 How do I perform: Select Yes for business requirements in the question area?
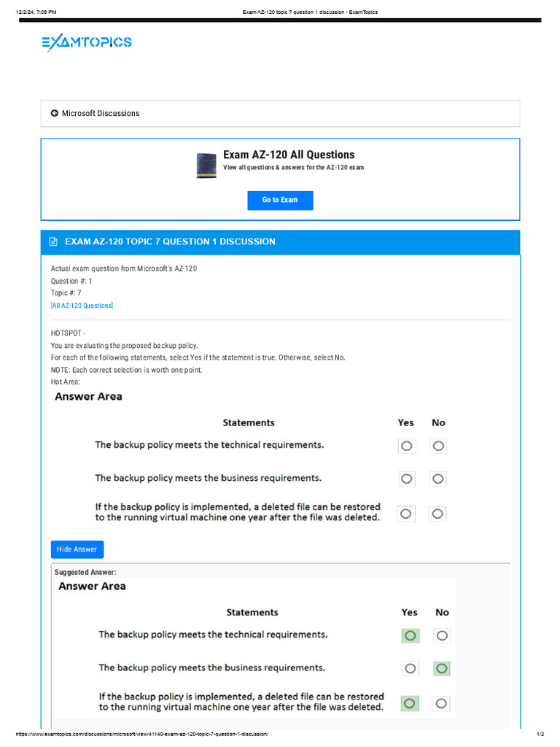tap(407, 479)
